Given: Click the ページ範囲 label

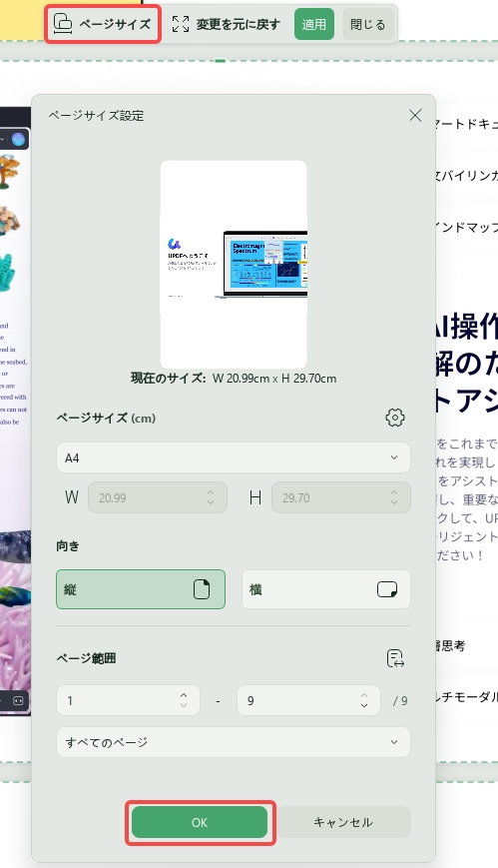Looking at the screenshot, I should (x=86, y=659).
